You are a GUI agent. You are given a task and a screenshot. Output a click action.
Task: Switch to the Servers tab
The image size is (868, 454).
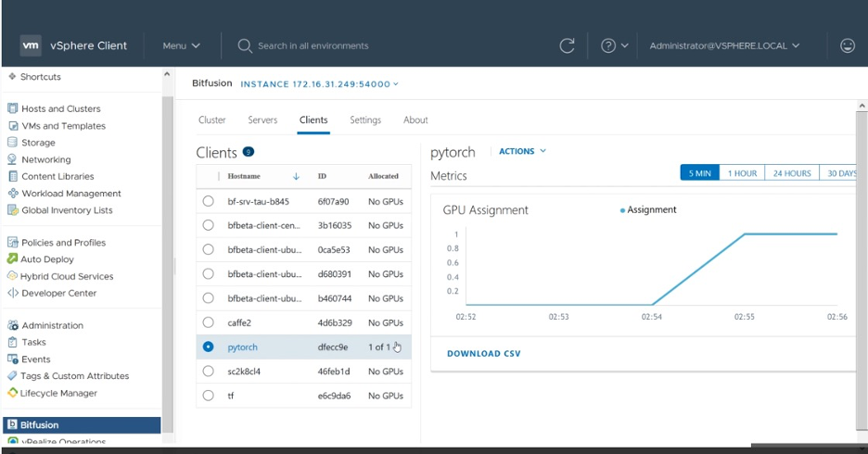tap(262, 120)
